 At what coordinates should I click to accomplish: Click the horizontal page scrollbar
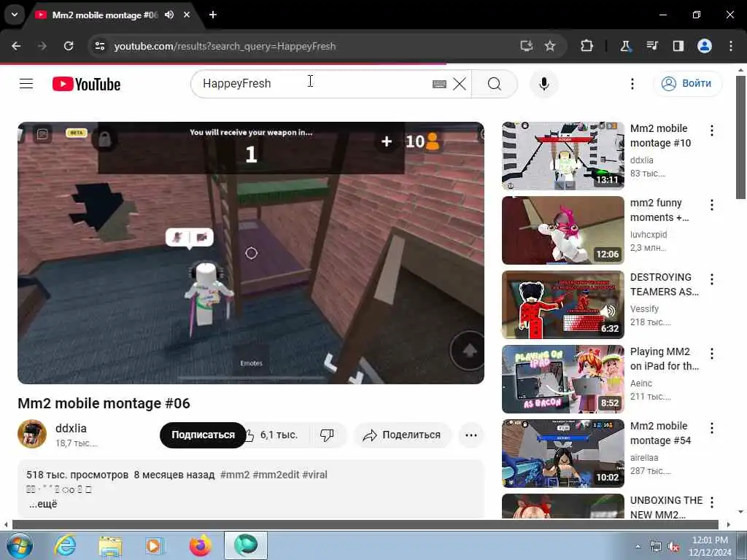(365, 525)
